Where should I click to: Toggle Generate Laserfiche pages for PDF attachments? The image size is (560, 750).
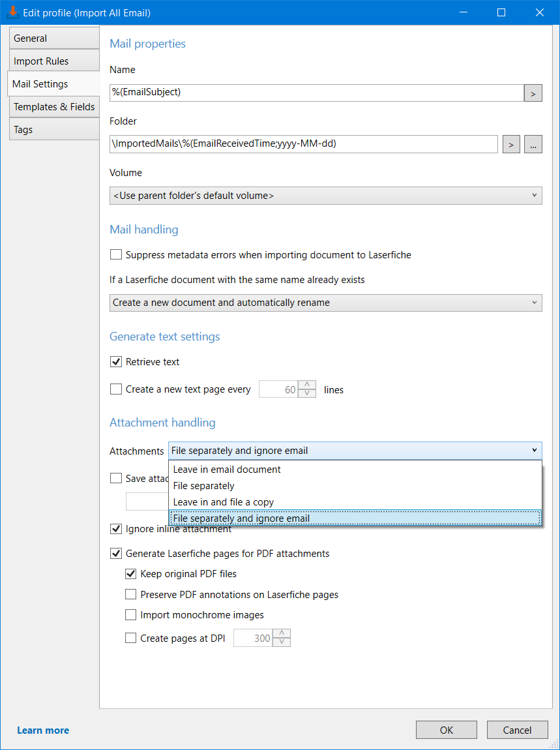[x=116, y=554]
